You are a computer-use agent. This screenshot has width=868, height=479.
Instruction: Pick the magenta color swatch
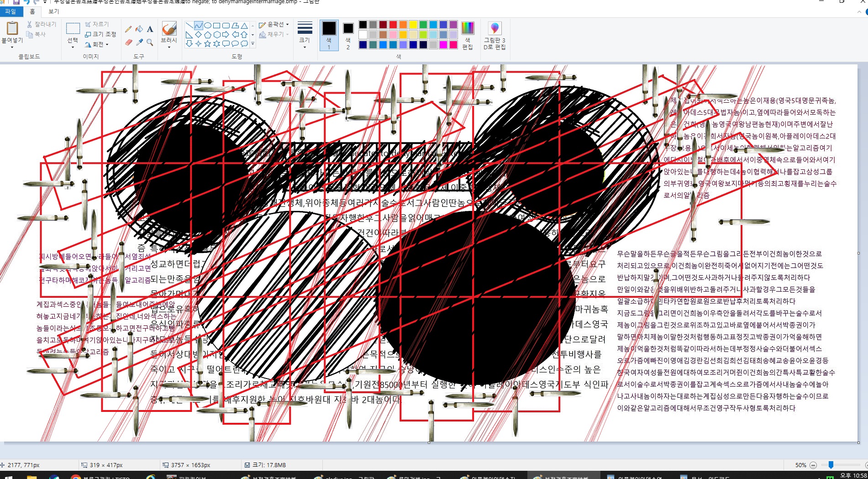(x=443, y=45)
